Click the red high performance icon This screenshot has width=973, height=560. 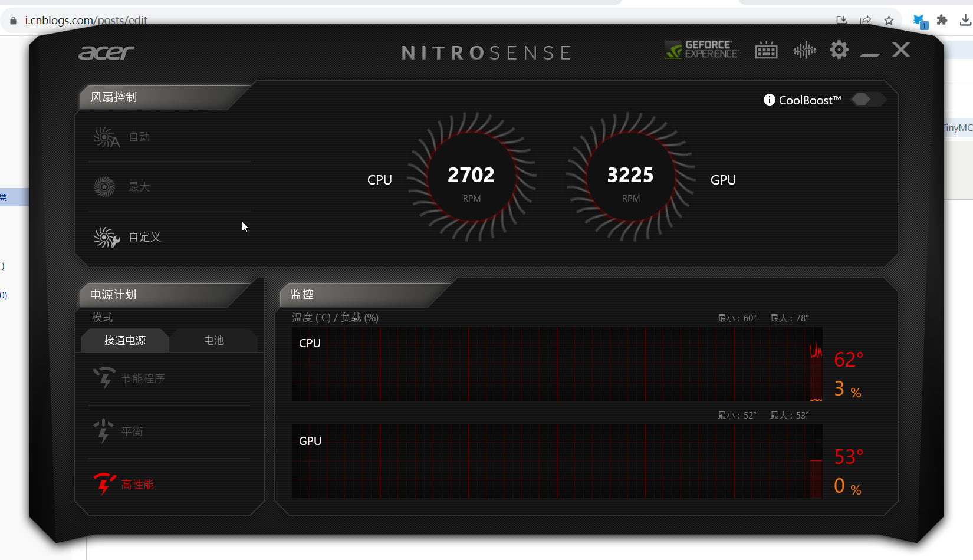[x=104, y=484]
